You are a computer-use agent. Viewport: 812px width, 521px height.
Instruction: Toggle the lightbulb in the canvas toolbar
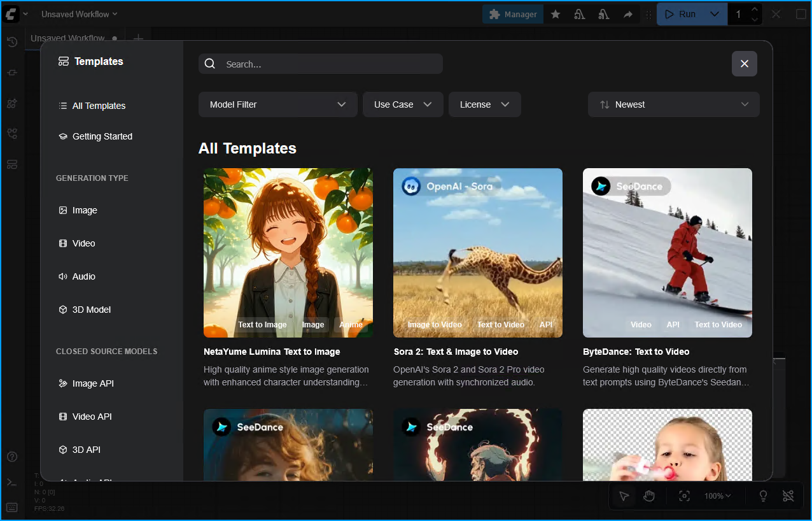[763, 496]
